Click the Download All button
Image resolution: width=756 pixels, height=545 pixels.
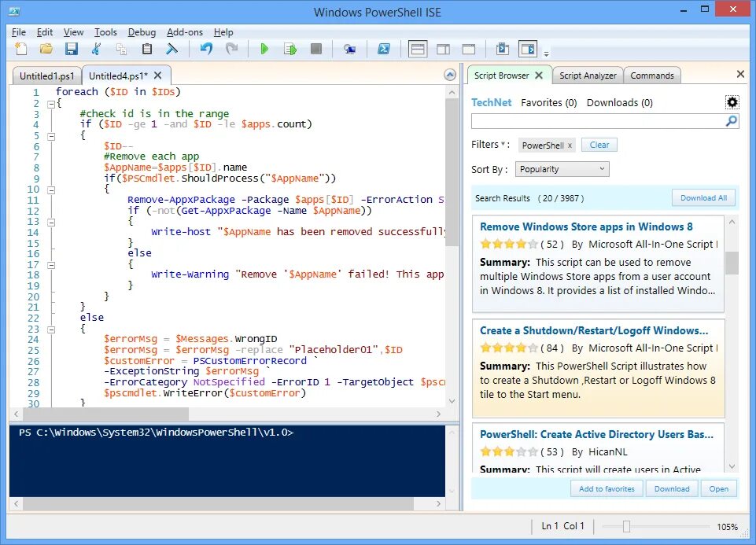703,198
